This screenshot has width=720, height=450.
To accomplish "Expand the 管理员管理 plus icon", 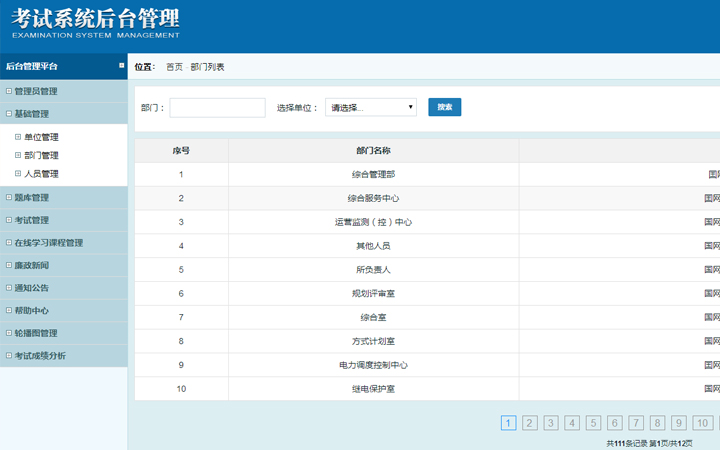I will 8,91.
